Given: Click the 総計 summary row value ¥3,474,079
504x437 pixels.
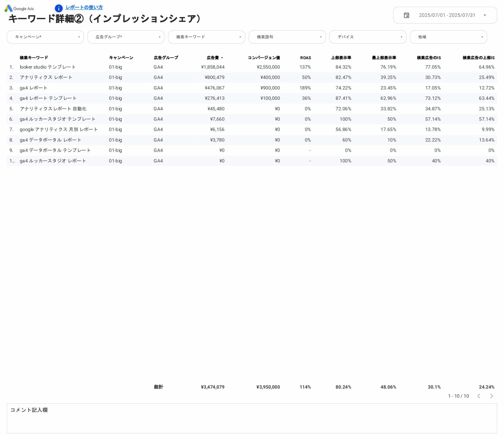Looking at the screenshot, I should pos(213,387).
